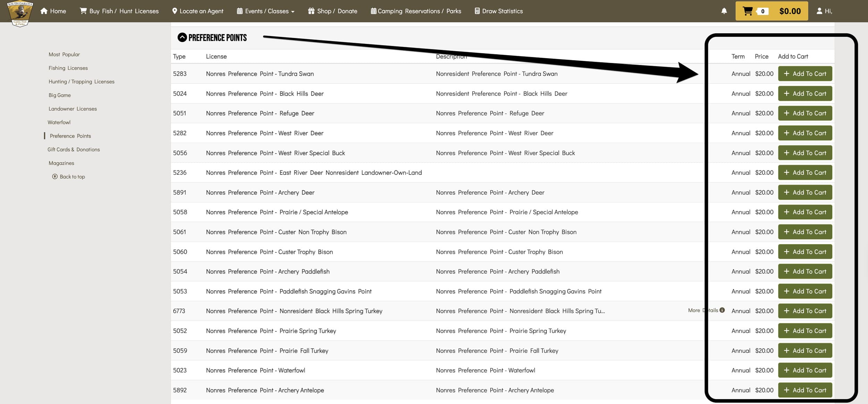Click Back to top arrow link
This screenshot has width=868, height=404.
coord(68,177)
